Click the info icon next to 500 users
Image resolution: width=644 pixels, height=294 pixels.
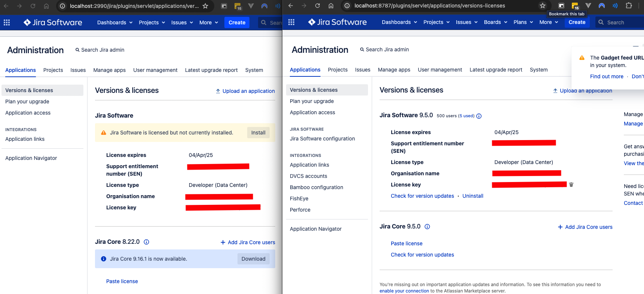pos(479,116)
